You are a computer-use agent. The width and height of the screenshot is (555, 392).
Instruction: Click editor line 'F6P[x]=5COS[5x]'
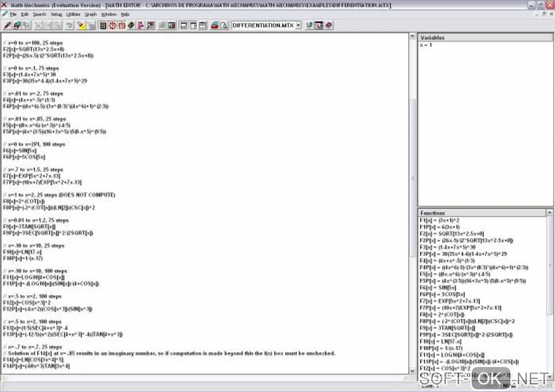tap(24, 157)
